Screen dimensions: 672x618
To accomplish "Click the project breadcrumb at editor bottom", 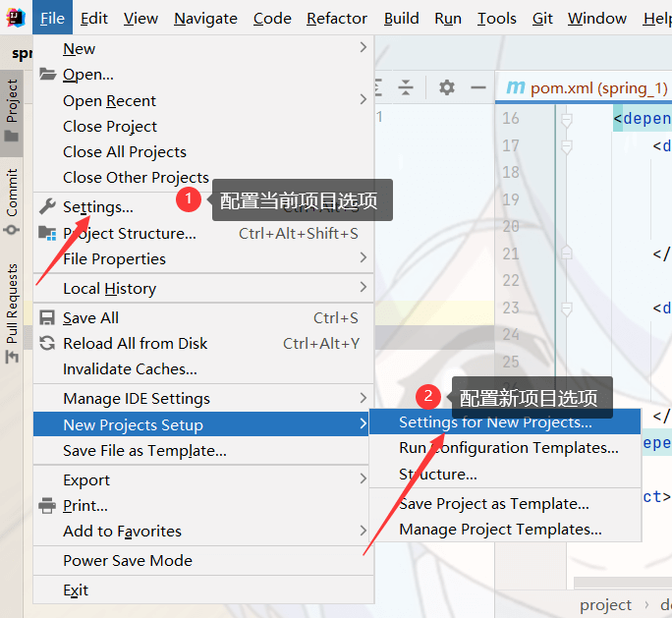I will [605, 604].
